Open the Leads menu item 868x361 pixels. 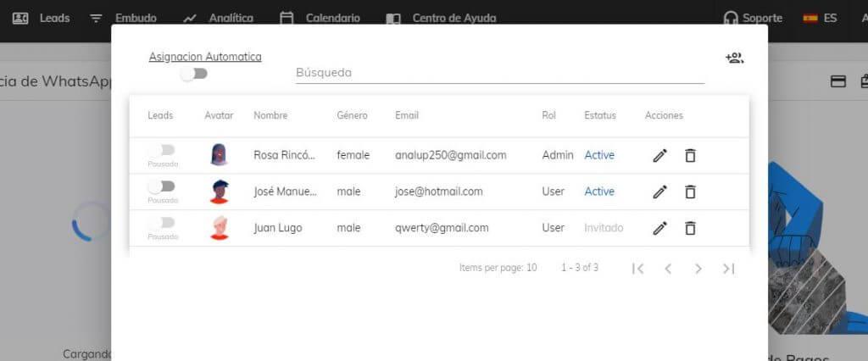[55, 19]
